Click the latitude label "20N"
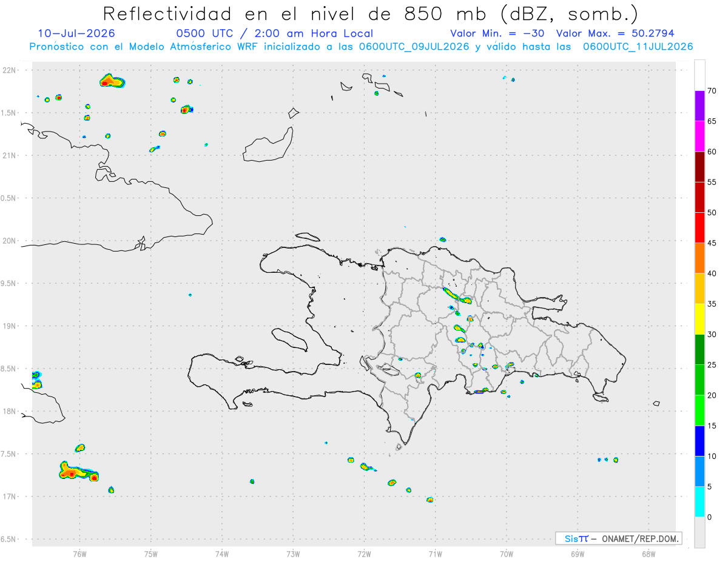 point(10,241)
